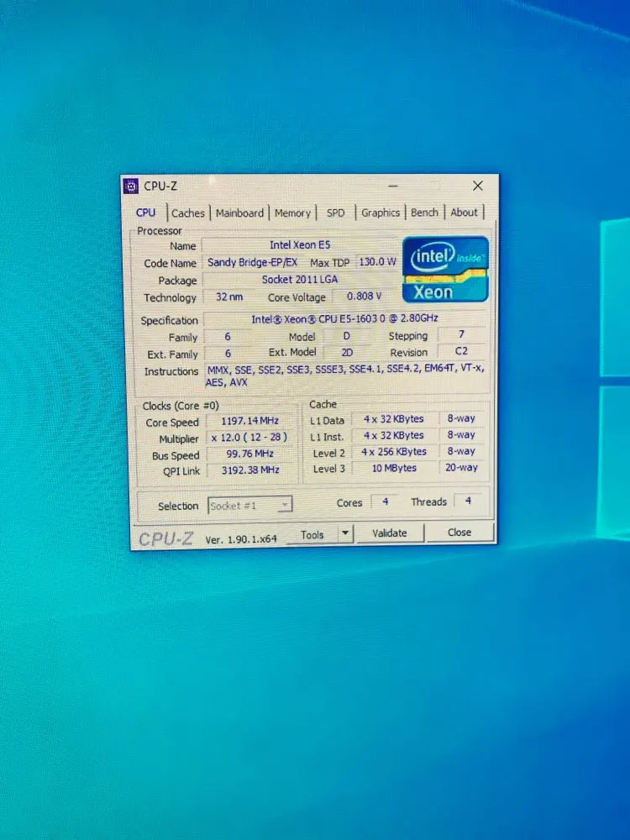Close CPU-Z with the X button

478,186
